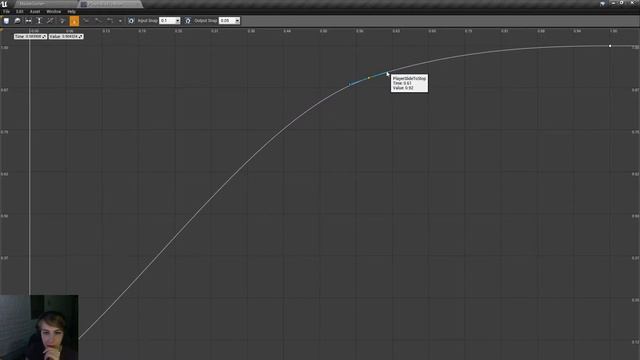
Task: Maximize the editor window
Action: (622, 3)
